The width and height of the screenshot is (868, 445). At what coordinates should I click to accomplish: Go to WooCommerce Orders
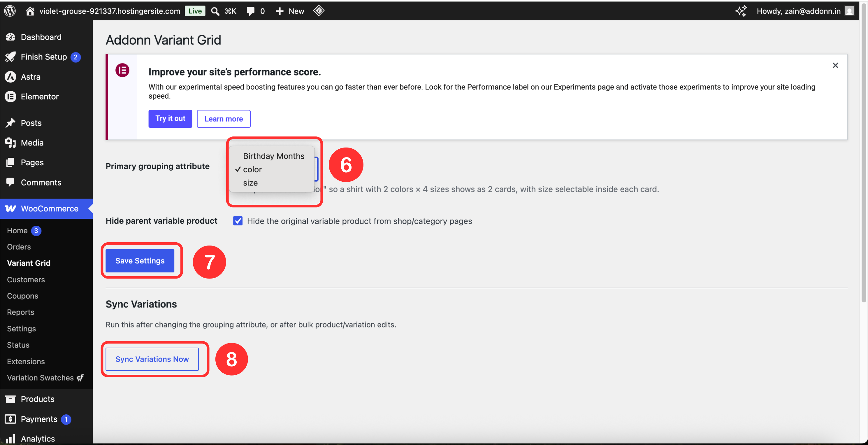pyautogui.click(x=19, y=247)
